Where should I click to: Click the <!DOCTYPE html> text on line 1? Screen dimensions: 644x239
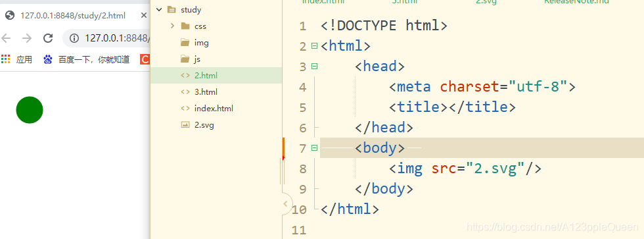click(x=384, y=26)
